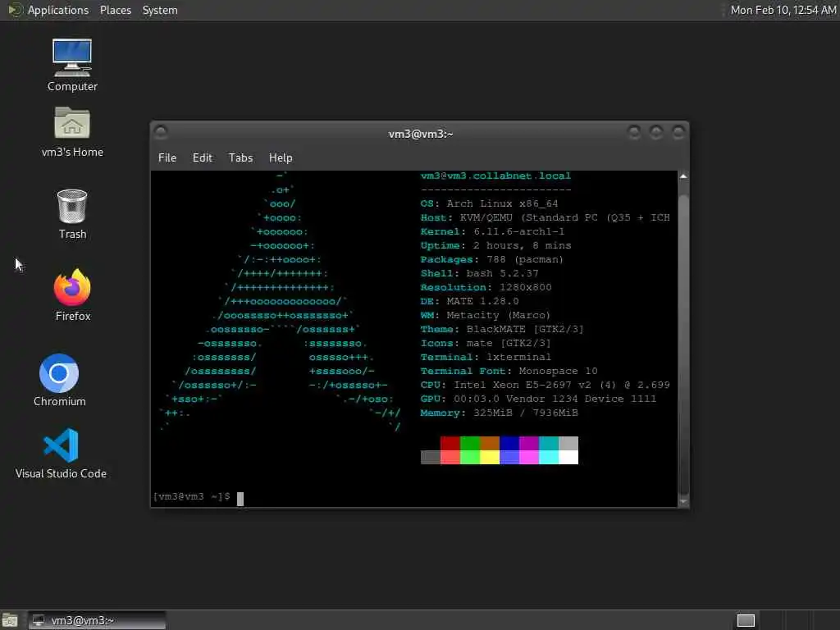This screenshot has width=840, height=630.
Task: Click the bright magenta color block in palette
Action: click(x=529, y=457)
